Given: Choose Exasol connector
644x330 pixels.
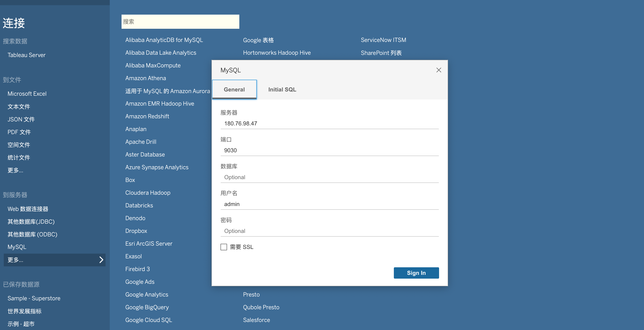Looking at the screenshot, I should click(133, 256).
